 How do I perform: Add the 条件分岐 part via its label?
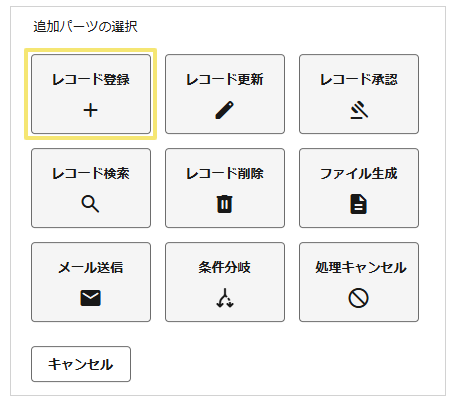pos(225,267)
